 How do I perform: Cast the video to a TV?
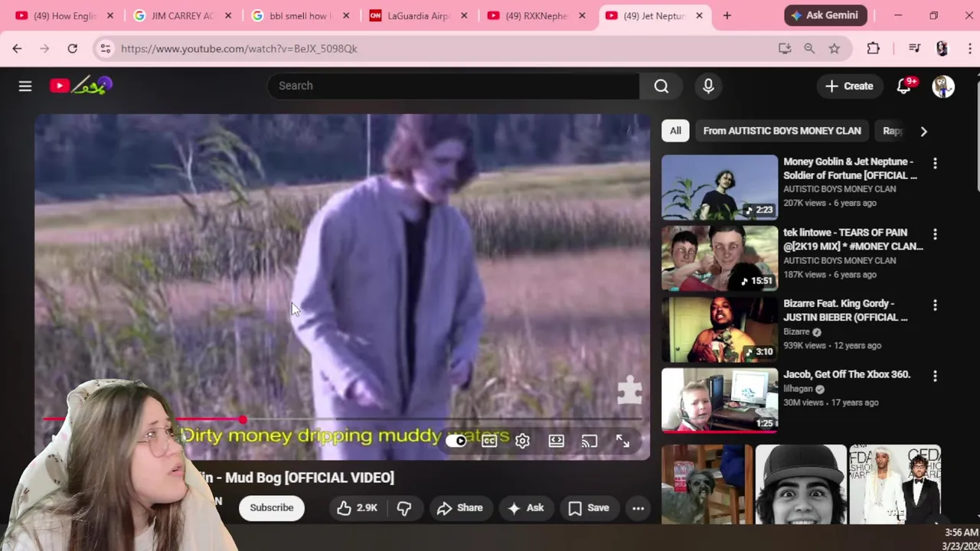pos(589,441)
